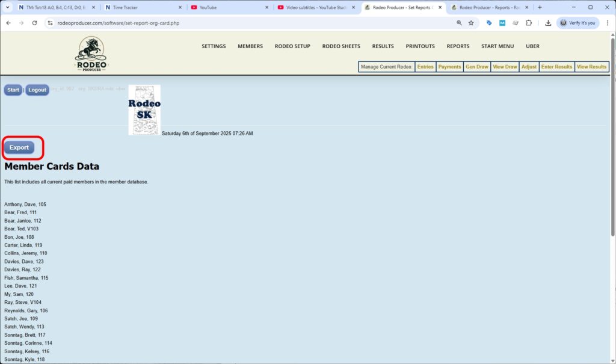Open the Chrome three-dot menu
616x364 pixels.
click(606, 23)
